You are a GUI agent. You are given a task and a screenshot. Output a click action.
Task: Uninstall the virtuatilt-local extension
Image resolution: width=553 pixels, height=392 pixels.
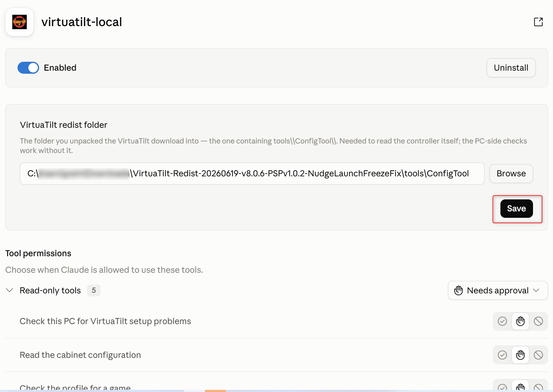tap(511, 68)
